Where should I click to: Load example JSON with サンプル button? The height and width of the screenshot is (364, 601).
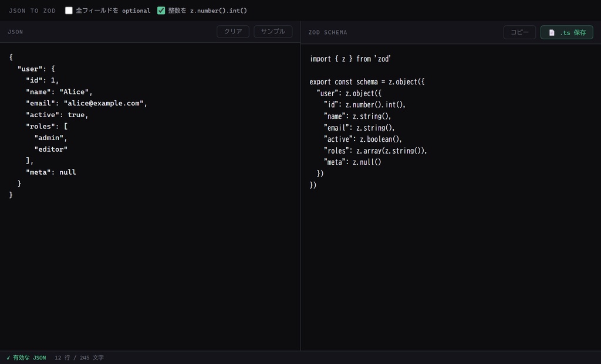click(273, 32)
